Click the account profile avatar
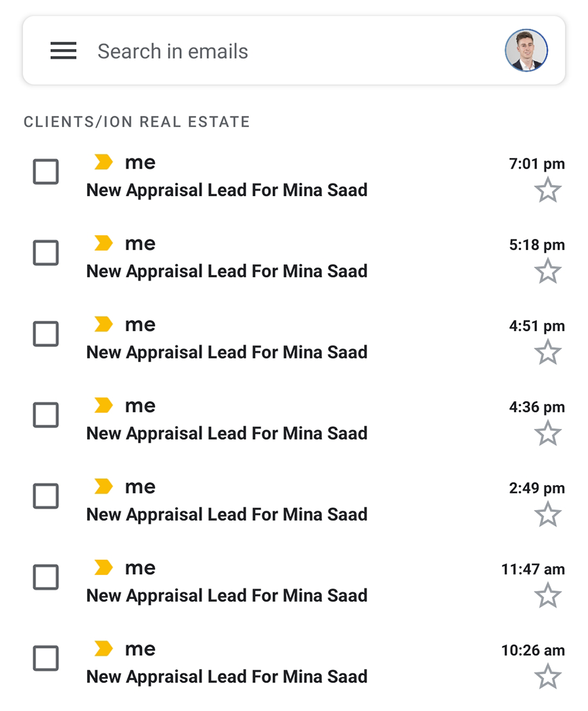 (x=526, y=51)
